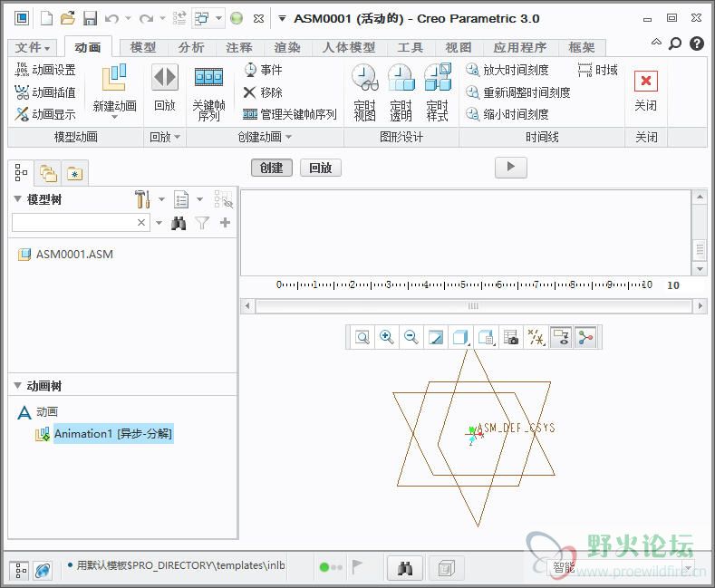Screen dimensions: 715x588
Task: Click the Undo arrow icon
Action: pyautogui.click(x=111, y=19)
